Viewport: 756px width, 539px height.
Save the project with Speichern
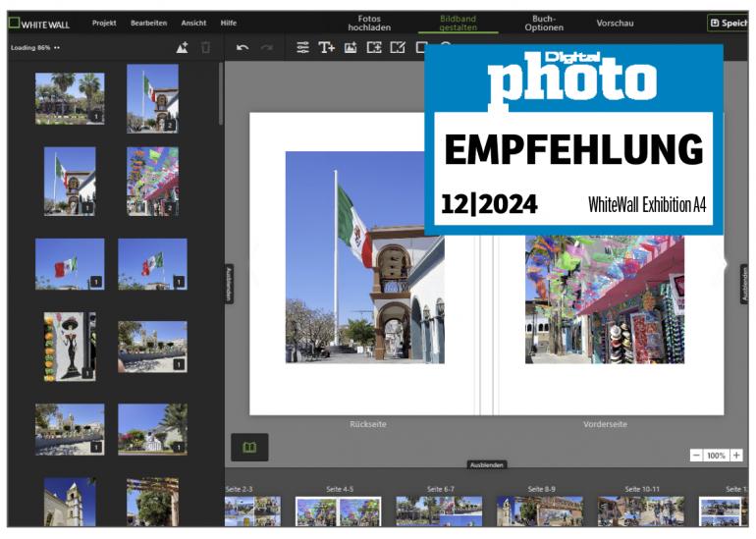click(x=729, y=24)
